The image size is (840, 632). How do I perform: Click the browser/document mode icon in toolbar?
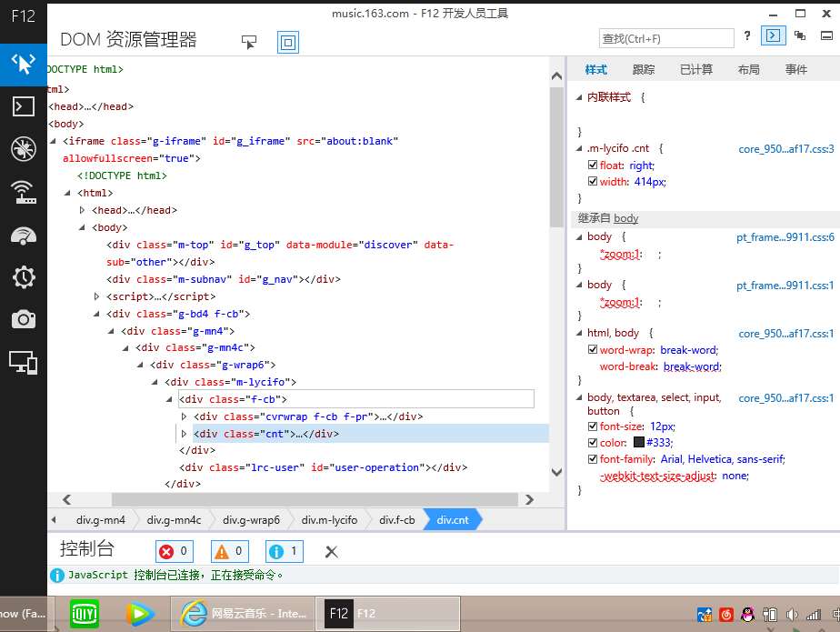tap(800, 35)
